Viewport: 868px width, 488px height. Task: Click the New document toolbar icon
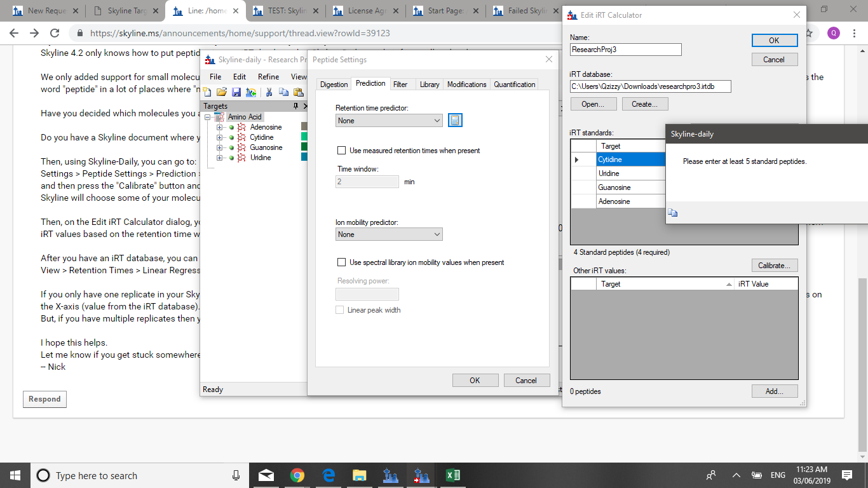(x=207, y=93)
